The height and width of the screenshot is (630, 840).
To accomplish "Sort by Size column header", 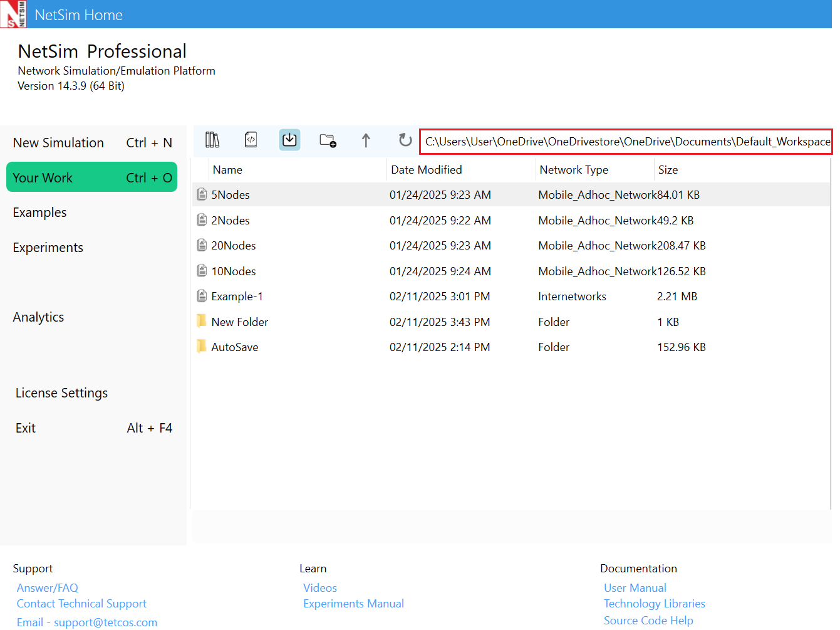I will point(668,170).
